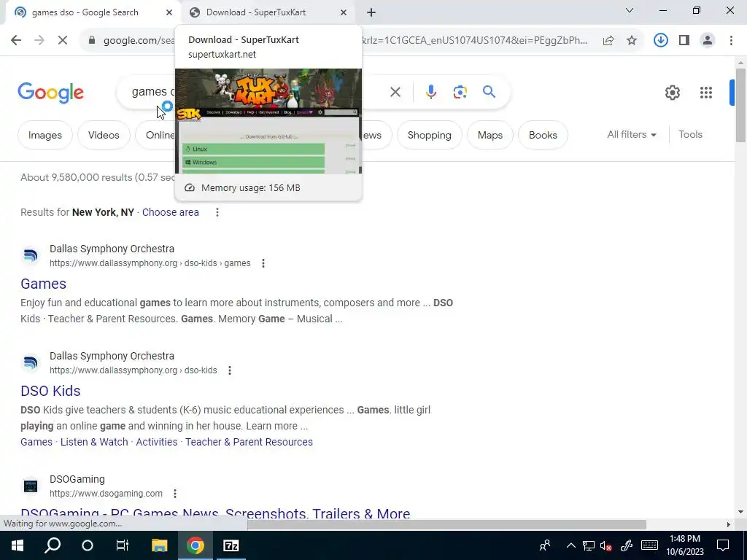Open more options next to Choose area
The image size is (747, 560).
click(x=217, y=212)
